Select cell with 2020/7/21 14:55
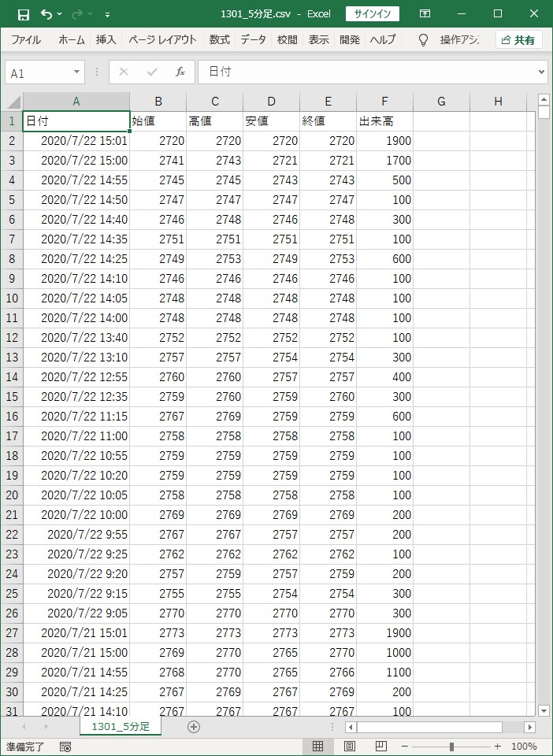The height and width of the screenshot is (756, 553). click(x=76, y=672)
